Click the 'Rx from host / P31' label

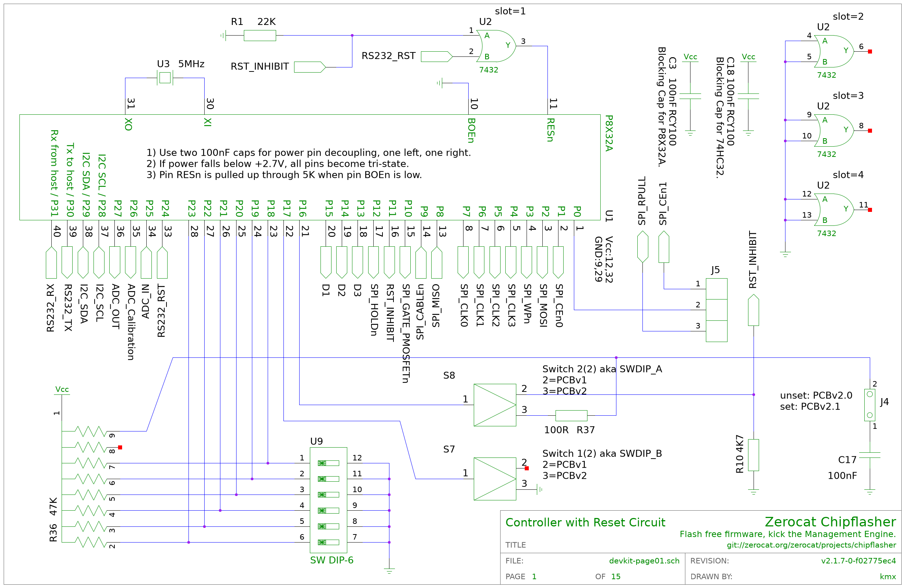[x=54, y=173]
